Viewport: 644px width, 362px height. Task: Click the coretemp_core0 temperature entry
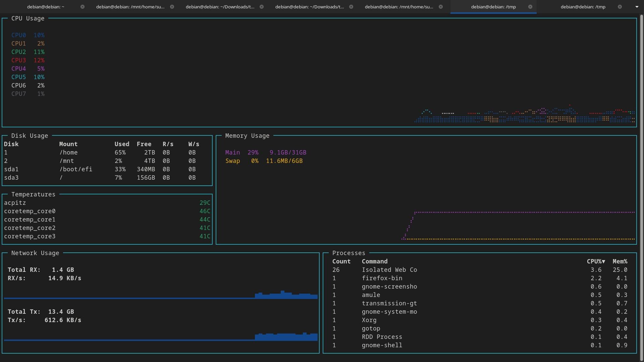30,211
